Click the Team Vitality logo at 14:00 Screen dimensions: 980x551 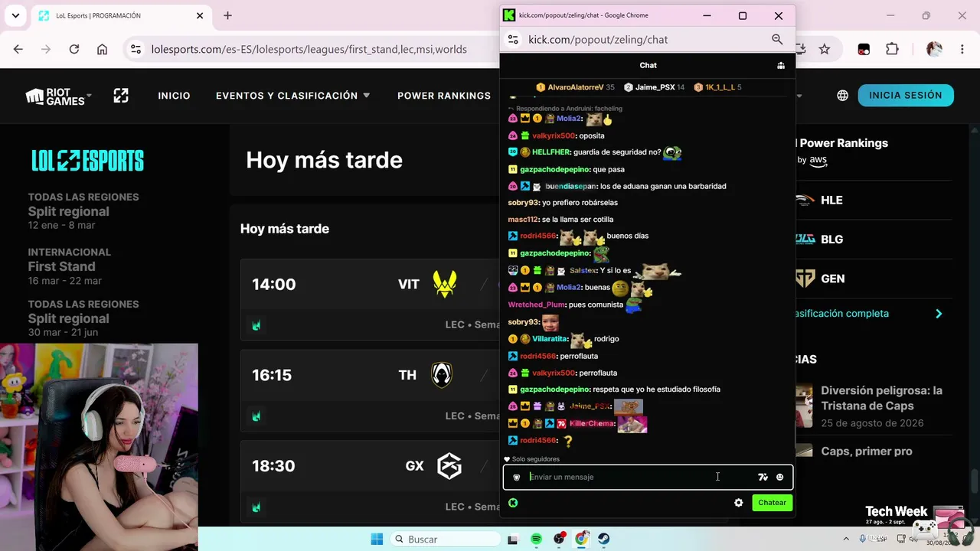(445, 285)
